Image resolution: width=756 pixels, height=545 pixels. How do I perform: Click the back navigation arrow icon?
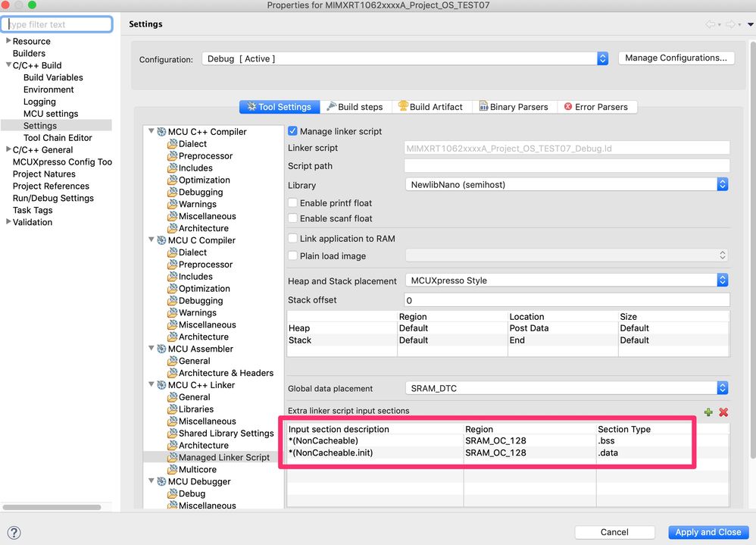[x=711, y=24]
